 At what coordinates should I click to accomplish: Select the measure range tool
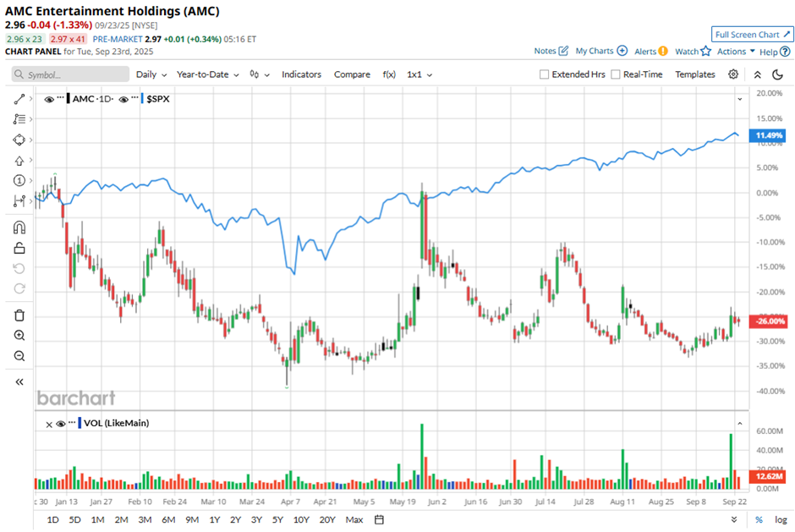19,200
